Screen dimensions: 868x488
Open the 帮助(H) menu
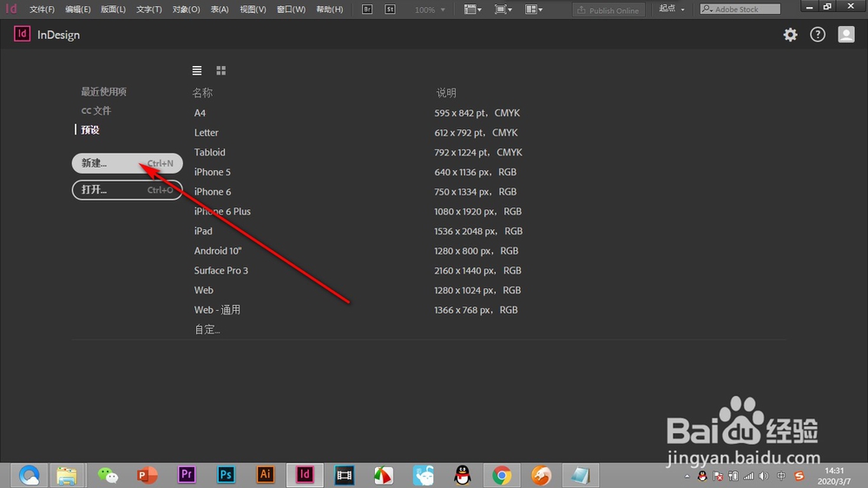tap(329, 10)
